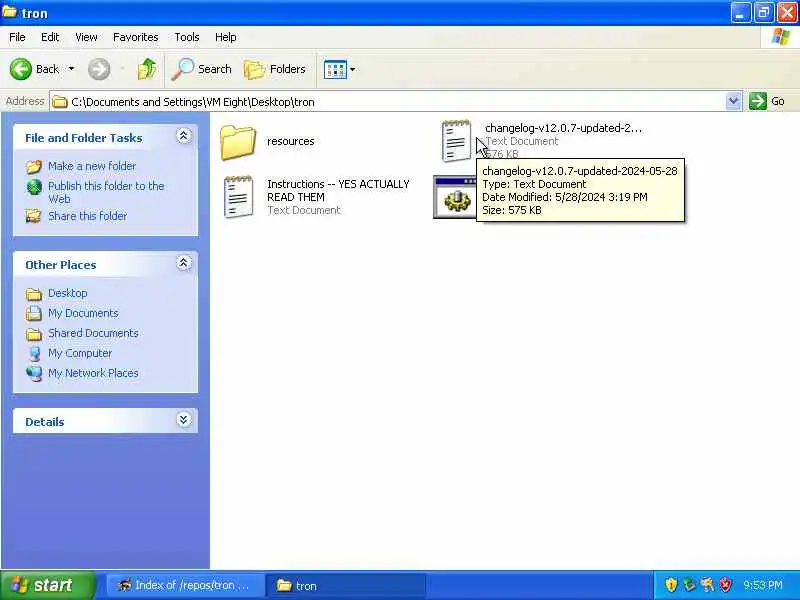Screen dimensions: 800x600
Task: Open My Network Places link
Action: point(93,373)
